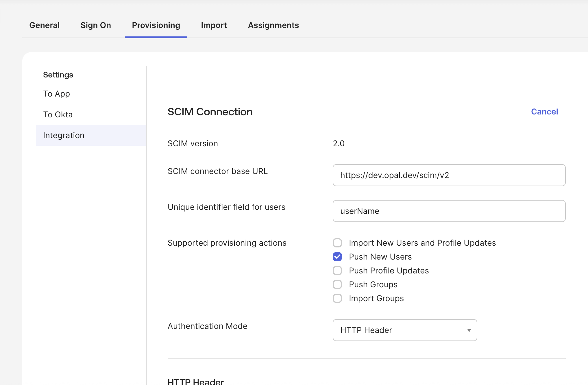Open the Assignments tab
The image size is (588, 385).
[x=273, y=25]
